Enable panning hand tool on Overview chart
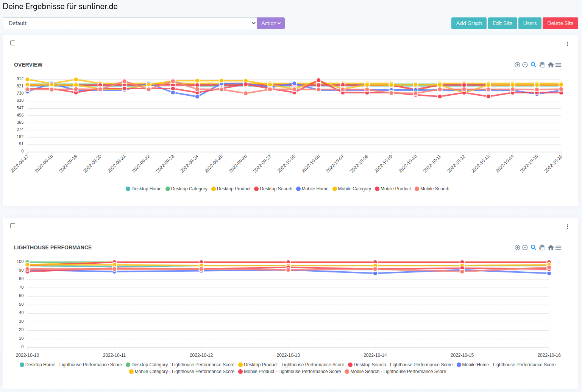The width and height of the screenshot is (582, 392). point(542,65)
